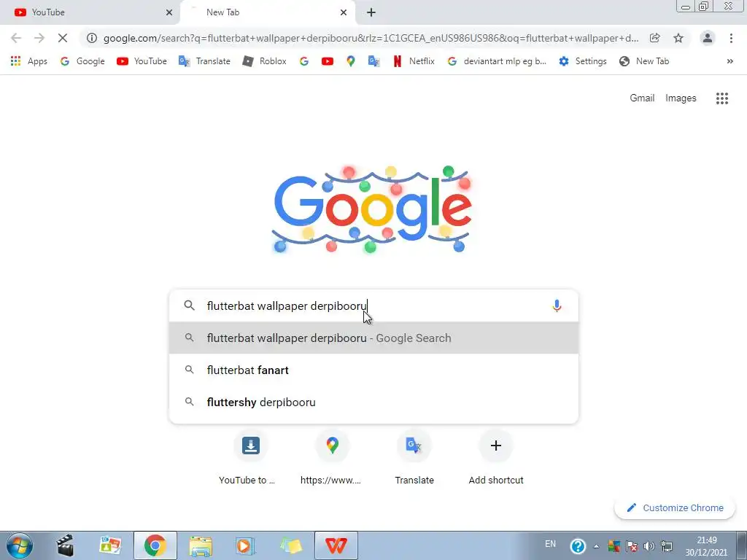Open WPS Office taskbar icon
This screenshot has height=560, width=747.
(336, 545)
